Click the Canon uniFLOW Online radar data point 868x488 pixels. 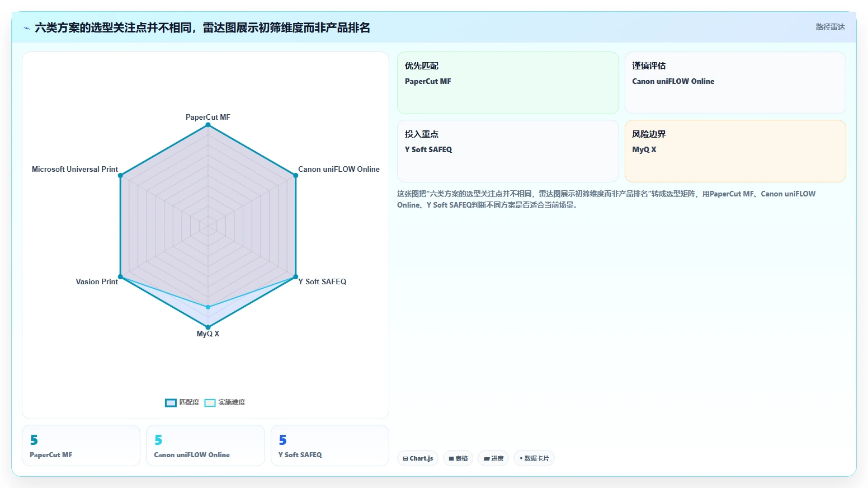296,175
